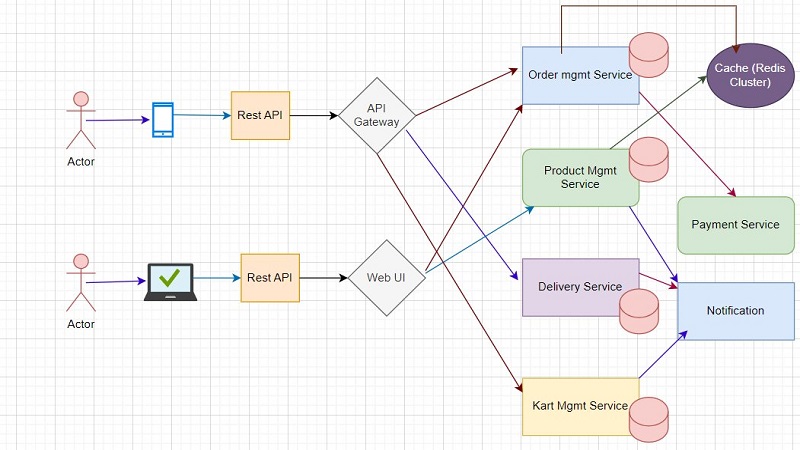Select the database cylinder on Delivery Service

click(639, 311)
